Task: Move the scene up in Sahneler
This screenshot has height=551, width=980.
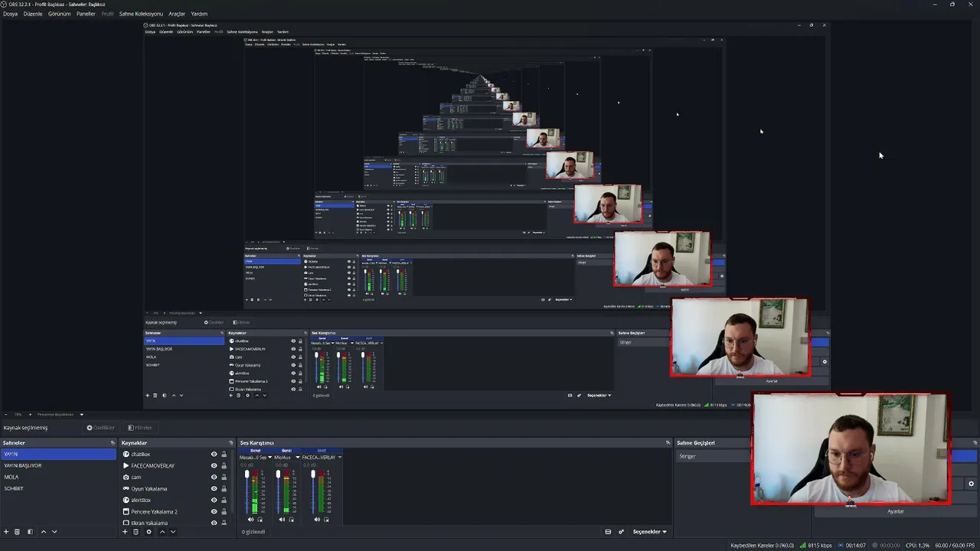Action: point(44,532)
